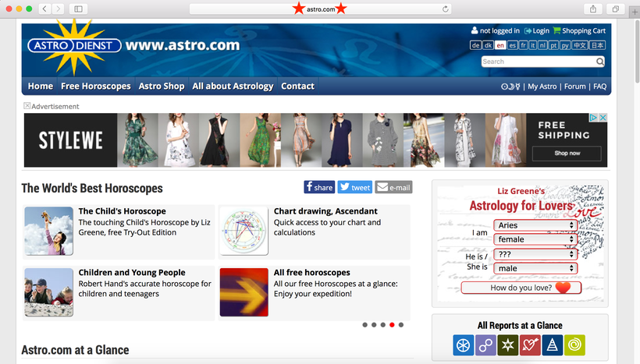This screenshot has width=640, height=364.
Task: Open the Aries sign dropdown
Action: 535,225
